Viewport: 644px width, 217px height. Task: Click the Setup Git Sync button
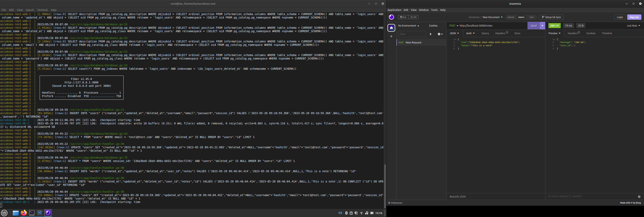(551, 17)
